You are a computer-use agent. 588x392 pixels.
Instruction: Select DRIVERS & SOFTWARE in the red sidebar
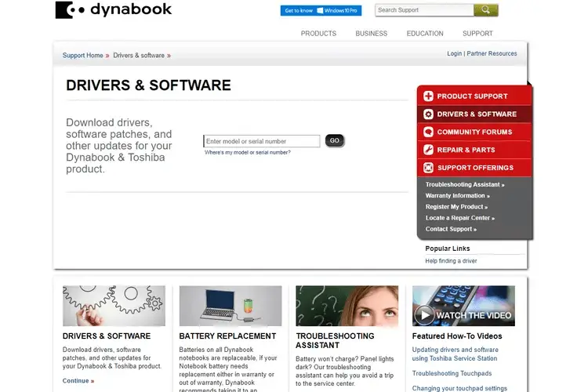(x=474, y=114)
